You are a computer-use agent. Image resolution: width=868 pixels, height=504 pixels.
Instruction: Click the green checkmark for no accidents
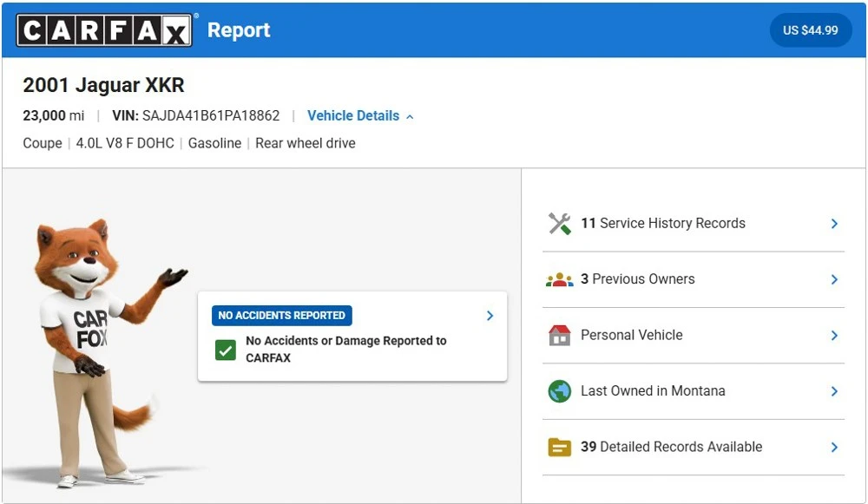pyautogui.click(x=226, y=350)
